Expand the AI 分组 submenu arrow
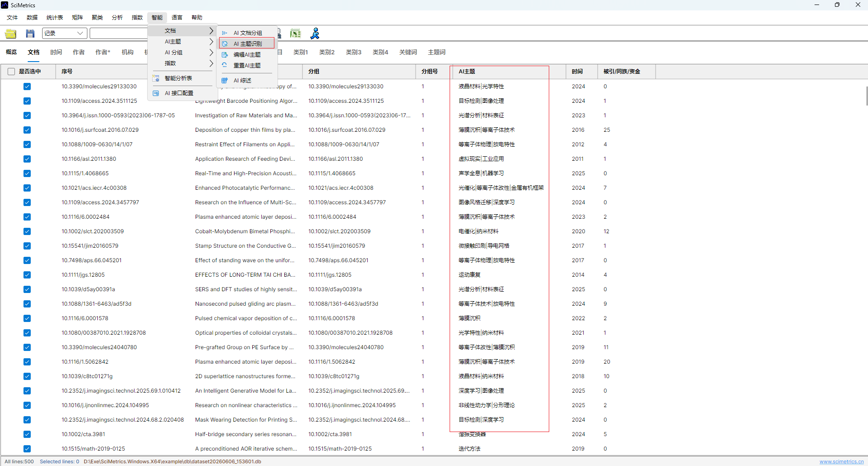 [x=211, y=53]
